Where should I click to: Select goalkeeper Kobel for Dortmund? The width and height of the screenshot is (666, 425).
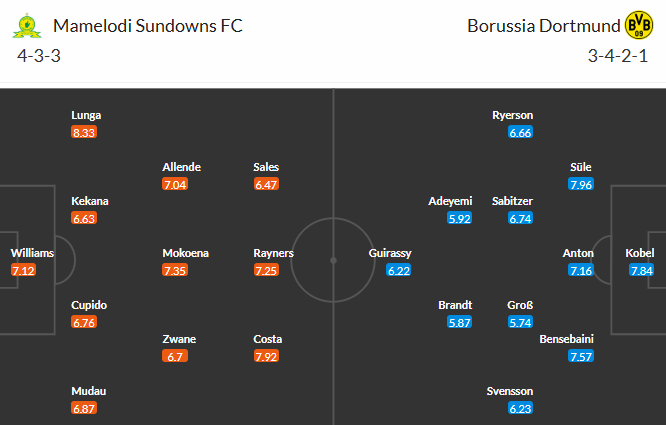641,253
